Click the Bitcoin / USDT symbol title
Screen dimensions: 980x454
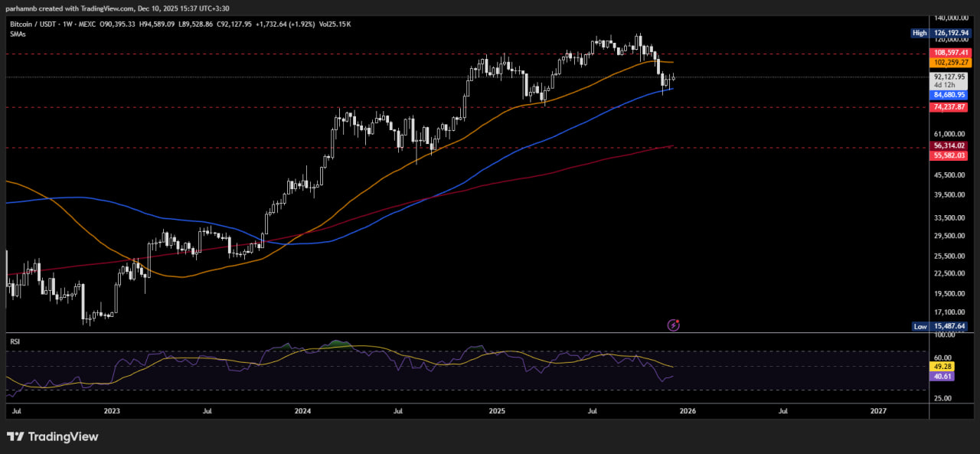tap(35, 24)
